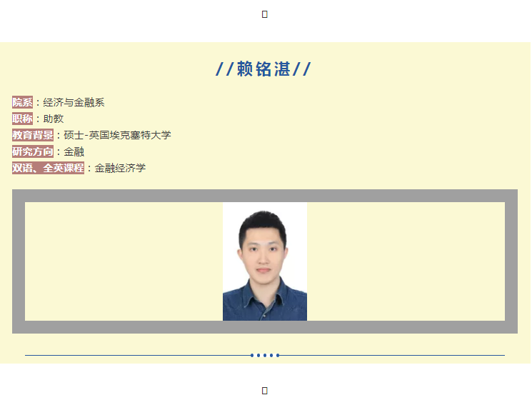
Task: Click the heading 赖铭湛
Action: [x=264, y=69]
